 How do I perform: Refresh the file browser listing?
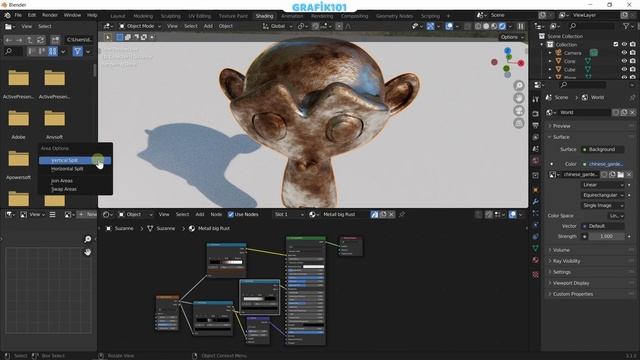pyautogui.click(x=40, y=40)
